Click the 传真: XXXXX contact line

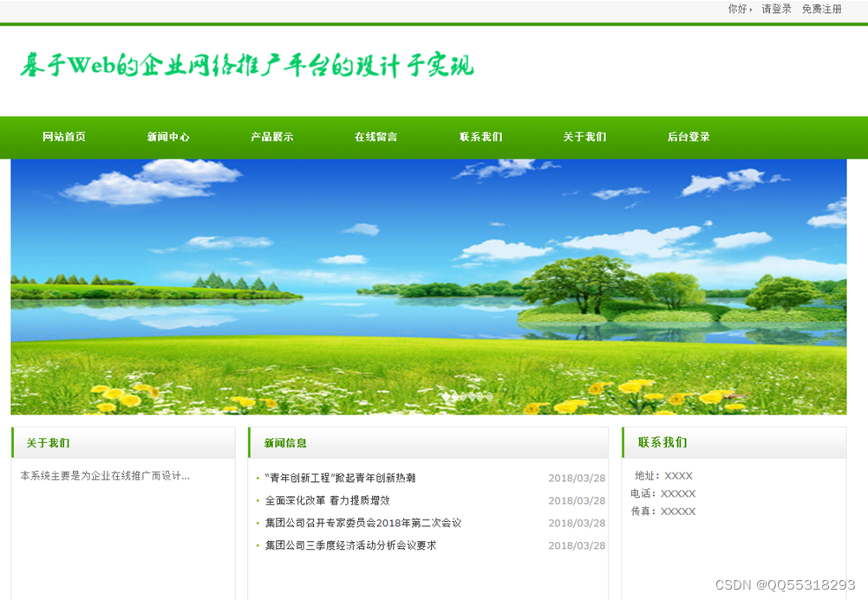pos(663,512)
